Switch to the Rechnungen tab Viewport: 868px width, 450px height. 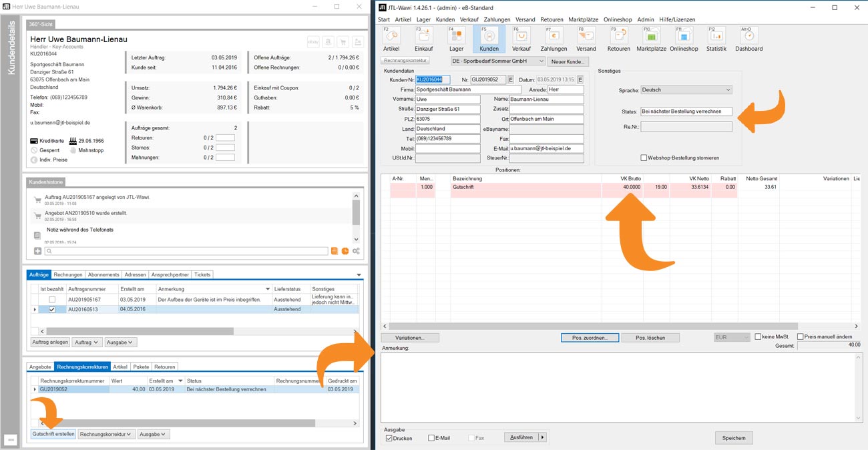tap(68, 274)
